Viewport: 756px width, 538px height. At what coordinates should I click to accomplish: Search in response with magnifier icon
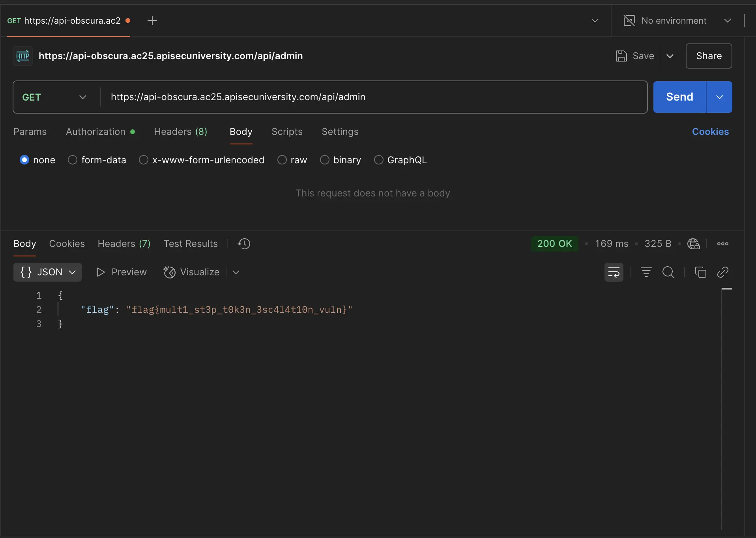(668, 272)
